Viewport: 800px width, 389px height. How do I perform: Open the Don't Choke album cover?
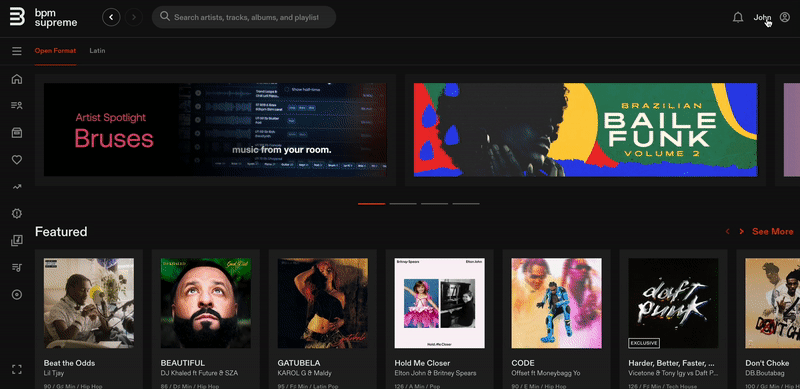tap(772, 303)
